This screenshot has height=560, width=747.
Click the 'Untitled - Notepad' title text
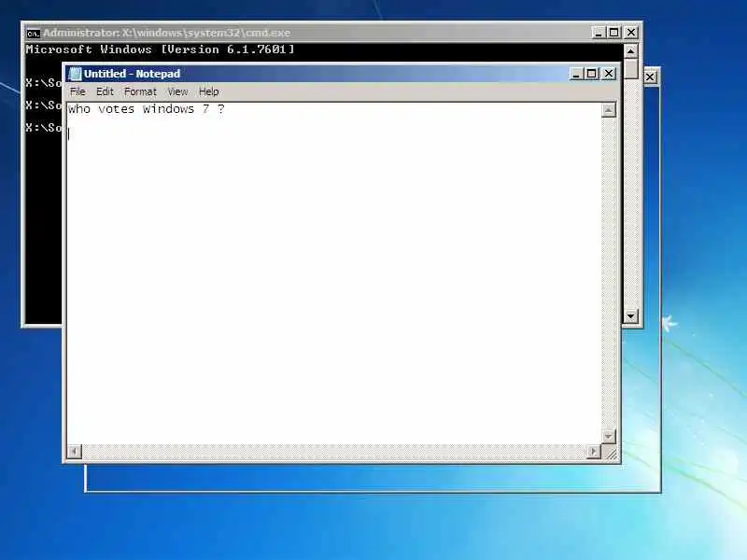tap(132, 74)
